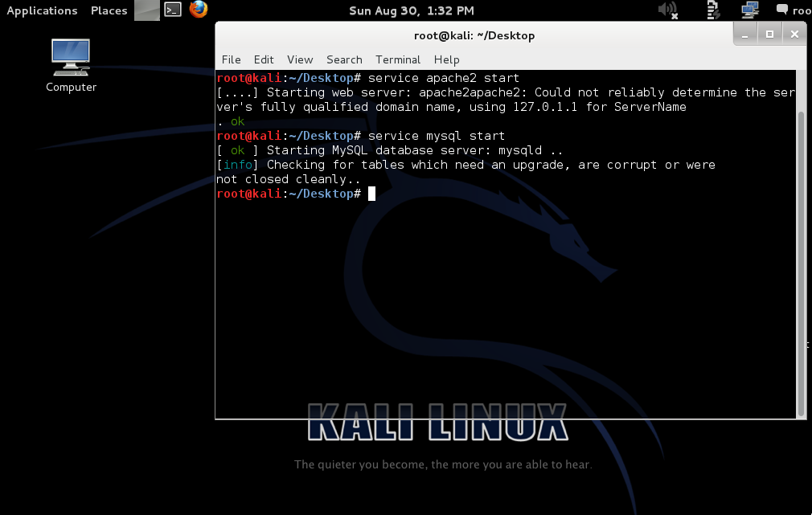
Task: Show the Help menu in terminal
Action: (446, 59)
